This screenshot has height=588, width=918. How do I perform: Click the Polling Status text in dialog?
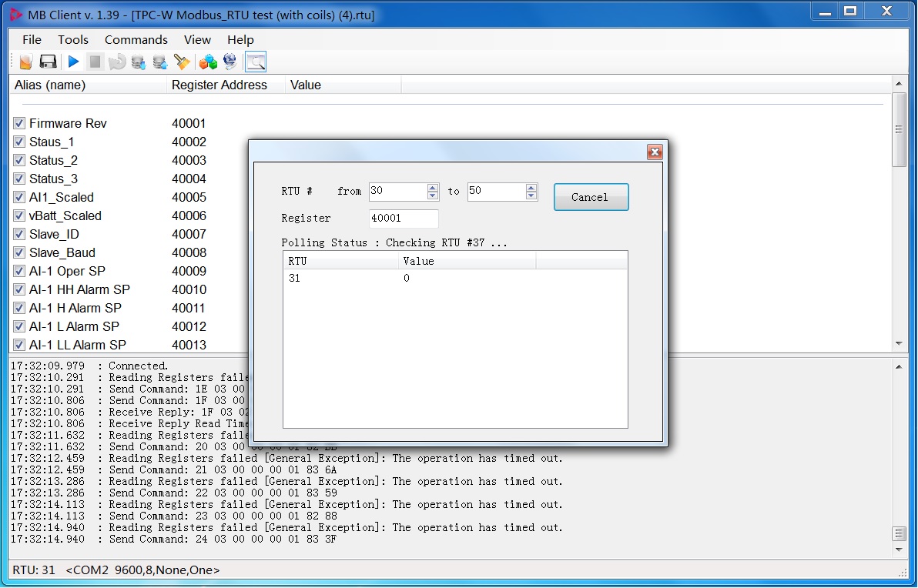[x=394, y=242]
